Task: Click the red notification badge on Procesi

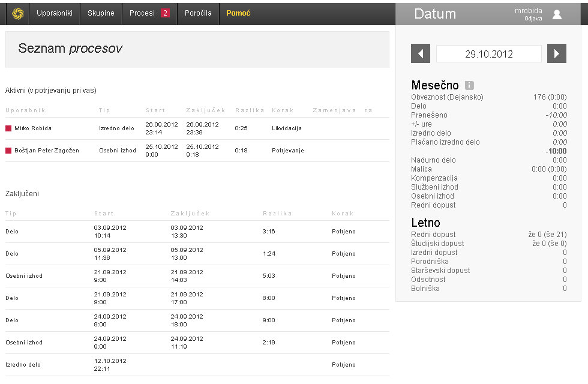Action: pyautogui.click(x=165, y=13)
